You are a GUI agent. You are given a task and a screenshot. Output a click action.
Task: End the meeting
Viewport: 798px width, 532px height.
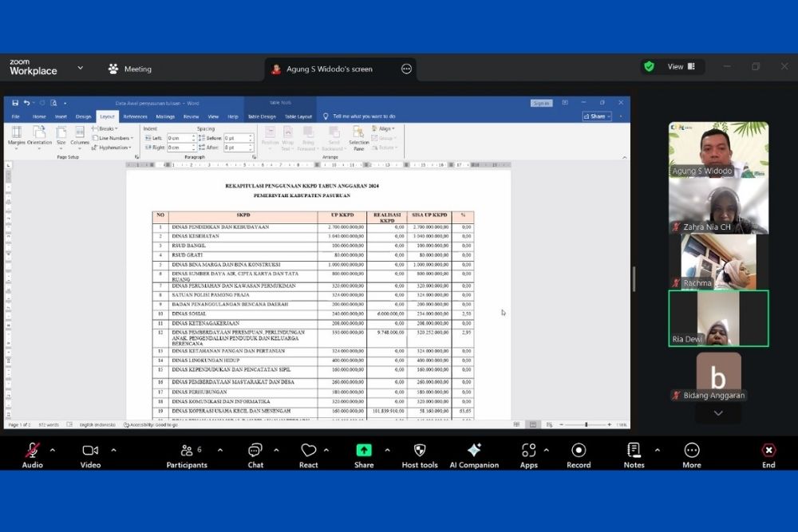click(x=768, y=452)
